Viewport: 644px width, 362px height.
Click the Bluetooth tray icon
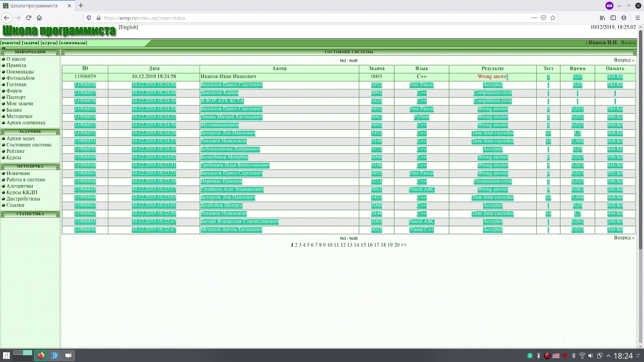[573, 356]
